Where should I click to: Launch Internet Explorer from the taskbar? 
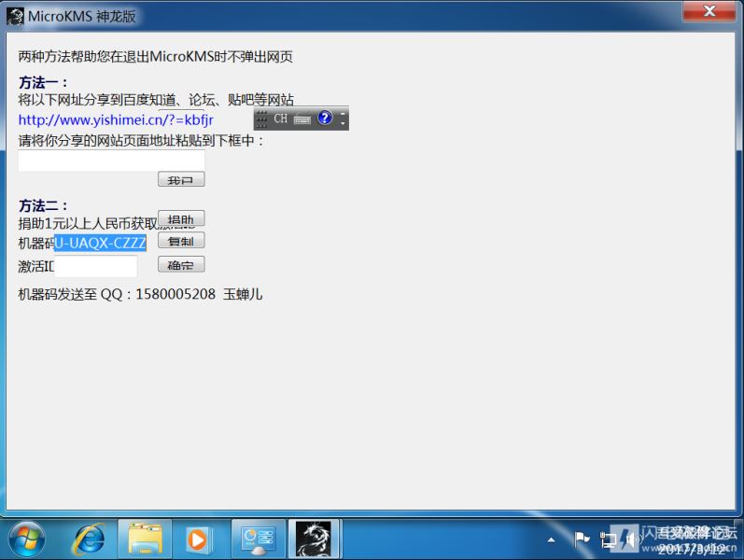pyautogui.click(x=89, y=539)
